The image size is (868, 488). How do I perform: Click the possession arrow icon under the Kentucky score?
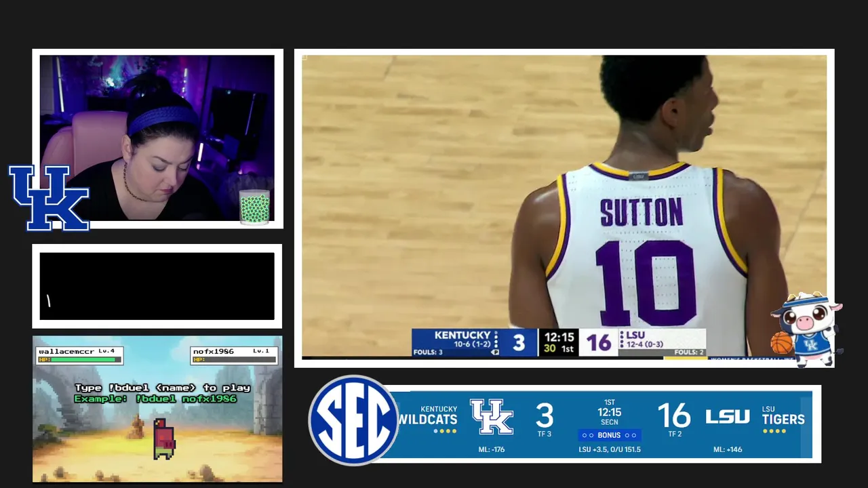(x=495, y=352)
